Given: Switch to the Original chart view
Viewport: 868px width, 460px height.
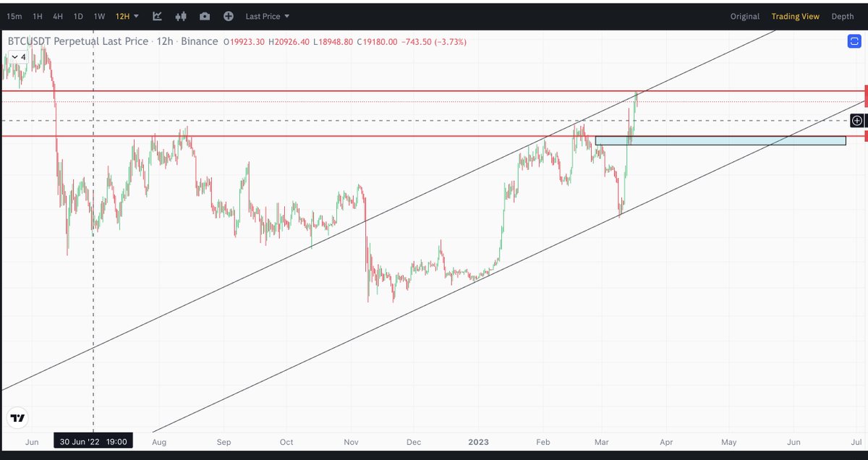Looking at the screenshot, I should coord(745,16).
